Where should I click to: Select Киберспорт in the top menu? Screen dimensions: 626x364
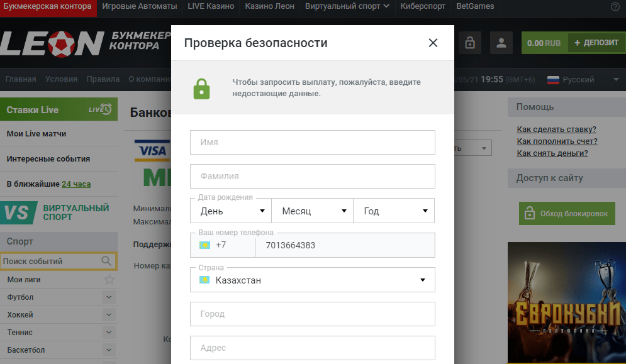click(422, 7)
